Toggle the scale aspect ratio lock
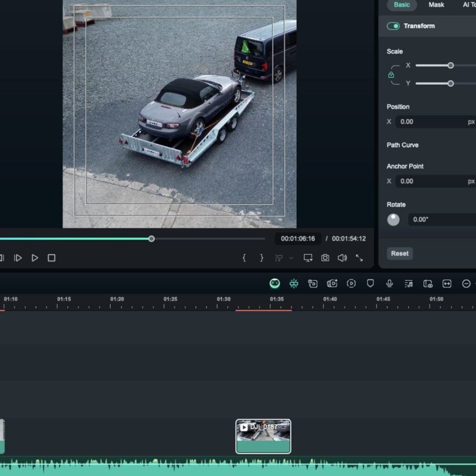 [x=391, y=75]
